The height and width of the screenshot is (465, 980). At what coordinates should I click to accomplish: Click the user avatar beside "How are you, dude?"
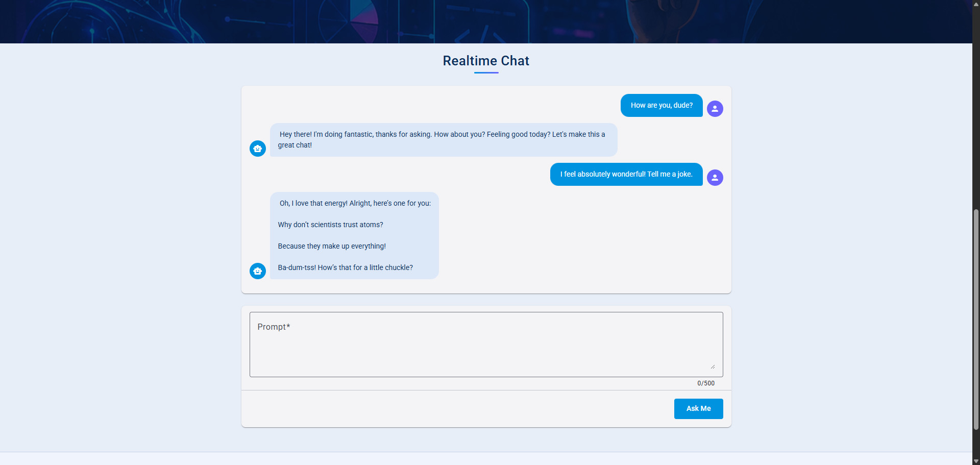715,109
